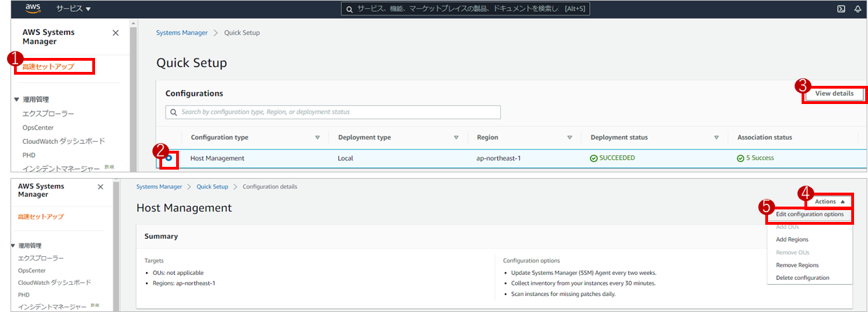
Task: Click the green check icon beside 5 Success
Action: [x=741, y=158]
